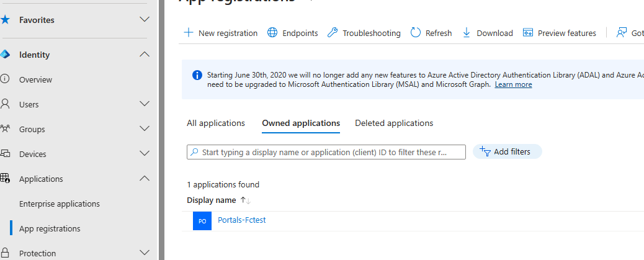Click the Groups label in sidebar

[x=32, y=130]
